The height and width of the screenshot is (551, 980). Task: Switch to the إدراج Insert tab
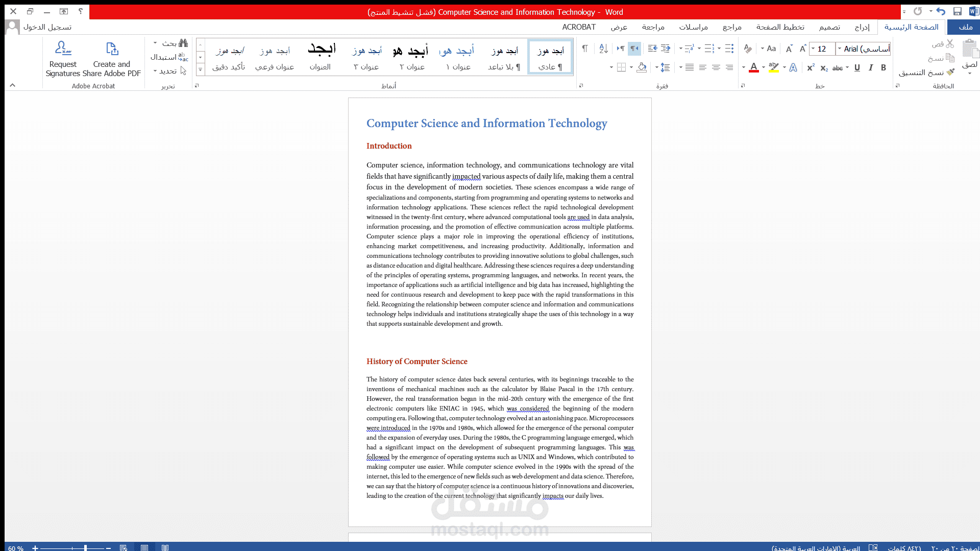tap(862, 27)
